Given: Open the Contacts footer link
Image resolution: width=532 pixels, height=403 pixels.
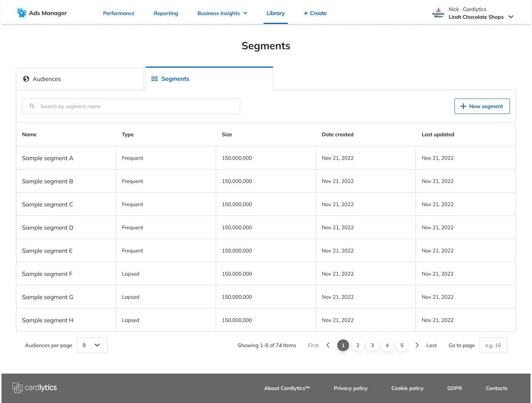Looking at the screenshot, I should [497, 388].
